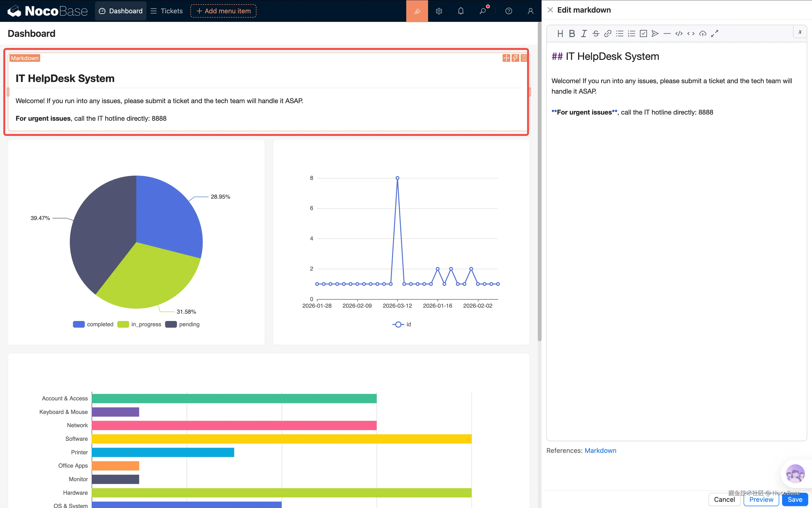Open the drag handle on Markdown block
This screenshot has height=508, width=812.
[x=506, y=58]
